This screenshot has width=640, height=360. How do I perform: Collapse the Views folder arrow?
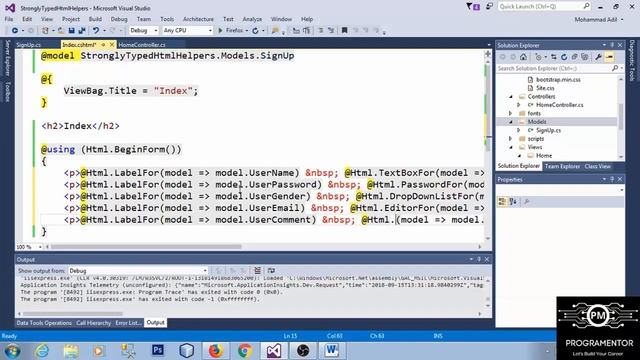(x=511, y=147)
